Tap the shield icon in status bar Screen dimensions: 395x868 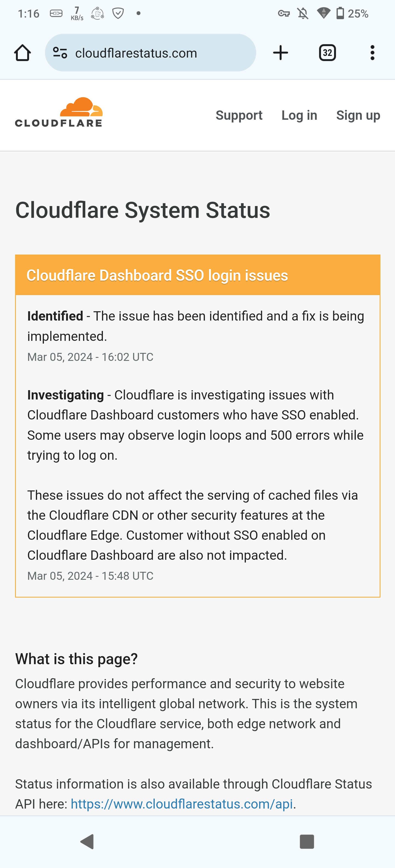coord(118,13)
